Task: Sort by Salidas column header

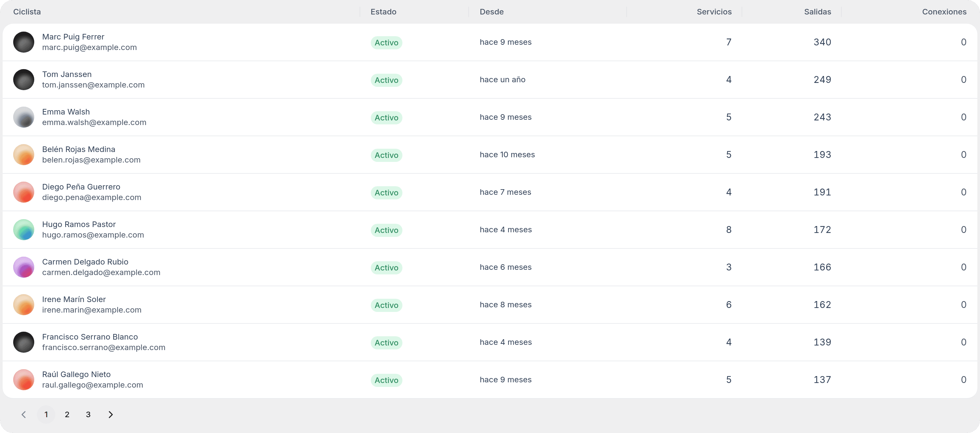Action: [x=818, y=12]
